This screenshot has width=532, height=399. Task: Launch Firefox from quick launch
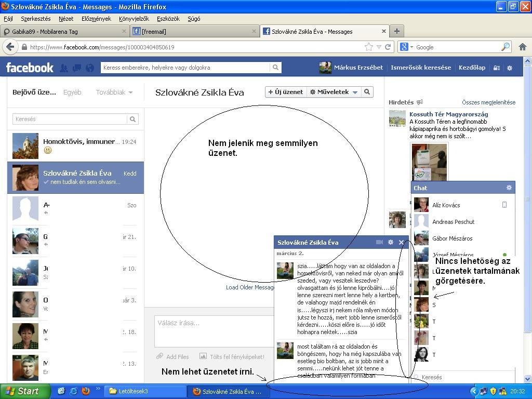pyautogui.click(x=86, y=391)
